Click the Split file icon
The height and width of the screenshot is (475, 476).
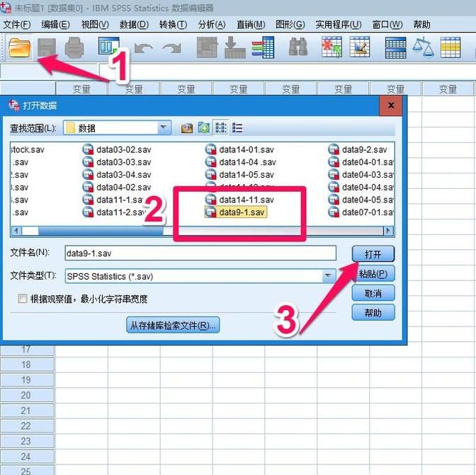(x=395, y=47)
